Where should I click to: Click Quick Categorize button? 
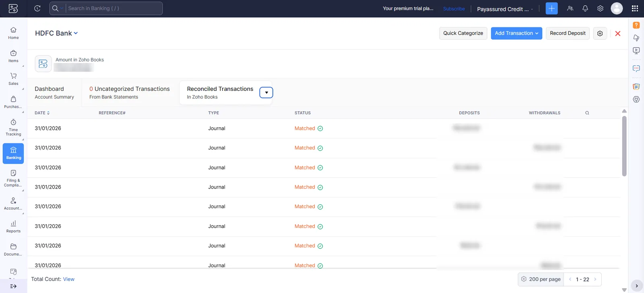coord(463,33)
